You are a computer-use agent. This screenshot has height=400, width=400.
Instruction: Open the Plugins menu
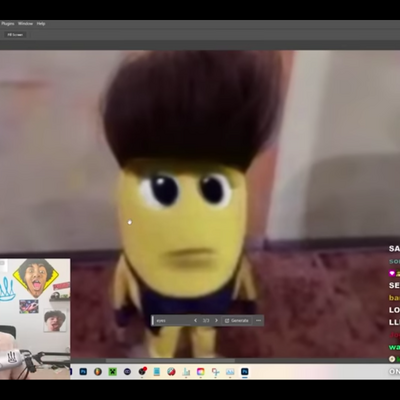7,24
